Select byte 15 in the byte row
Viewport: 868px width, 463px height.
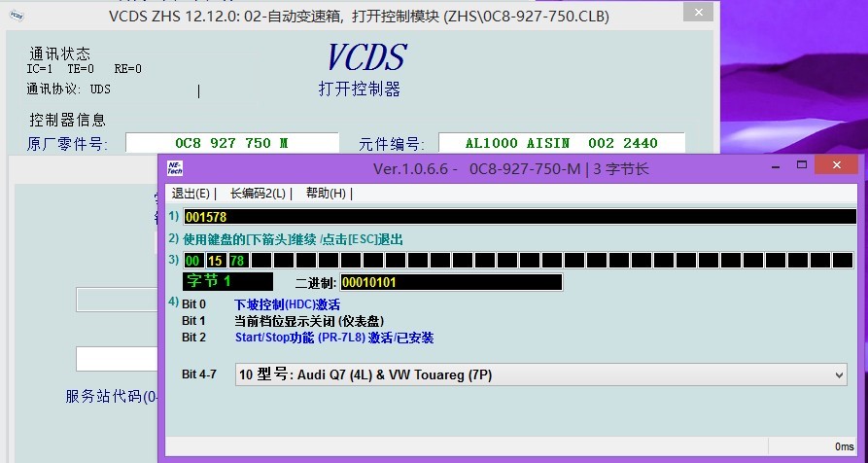click(x=216, y=261)
